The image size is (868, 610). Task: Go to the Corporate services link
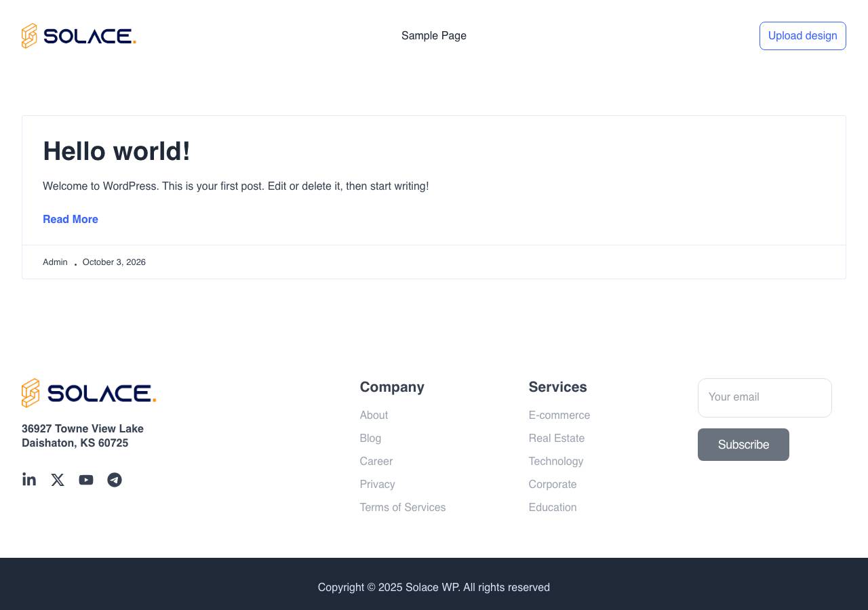(553, 485)
